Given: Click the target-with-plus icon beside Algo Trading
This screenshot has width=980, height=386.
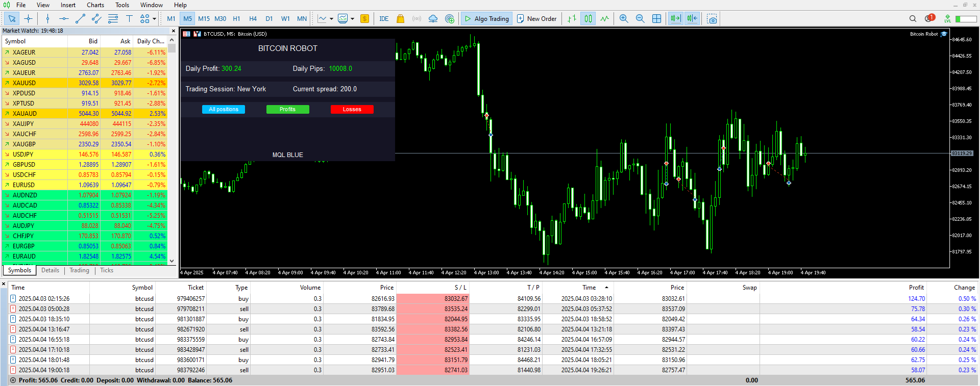Looking at the screenshot, I should coord(449,19).
